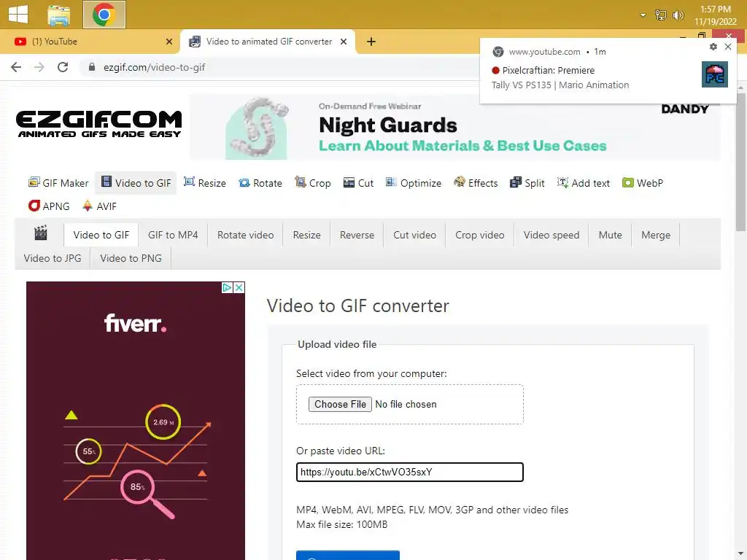Click the Choose File button
Image resolution: width=747 pixels, height=560 pixels.
click(x=340, y=404)
